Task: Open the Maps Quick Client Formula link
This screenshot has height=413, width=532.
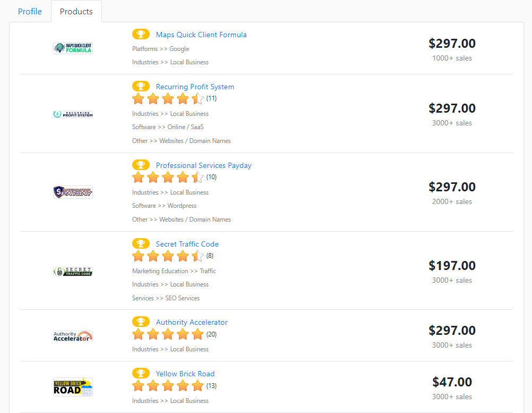Action: (x=201, y=35)
